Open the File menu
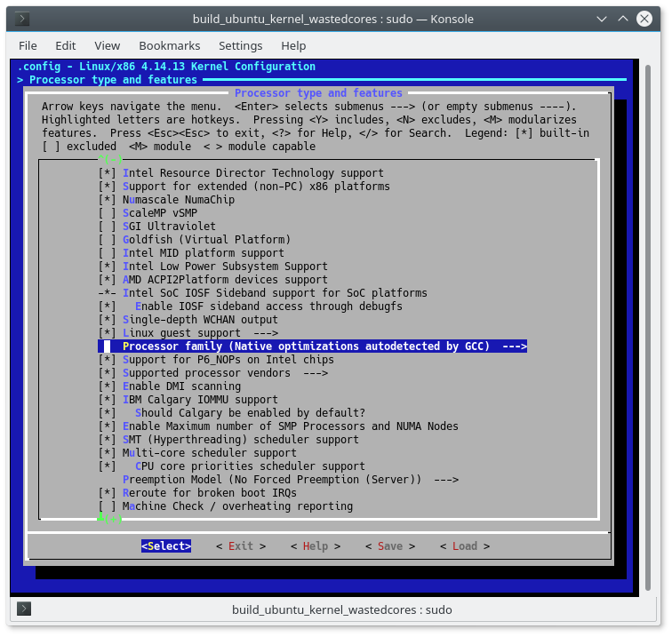Image resolution: width=672 pixels, height=637 pixels. 28,45
